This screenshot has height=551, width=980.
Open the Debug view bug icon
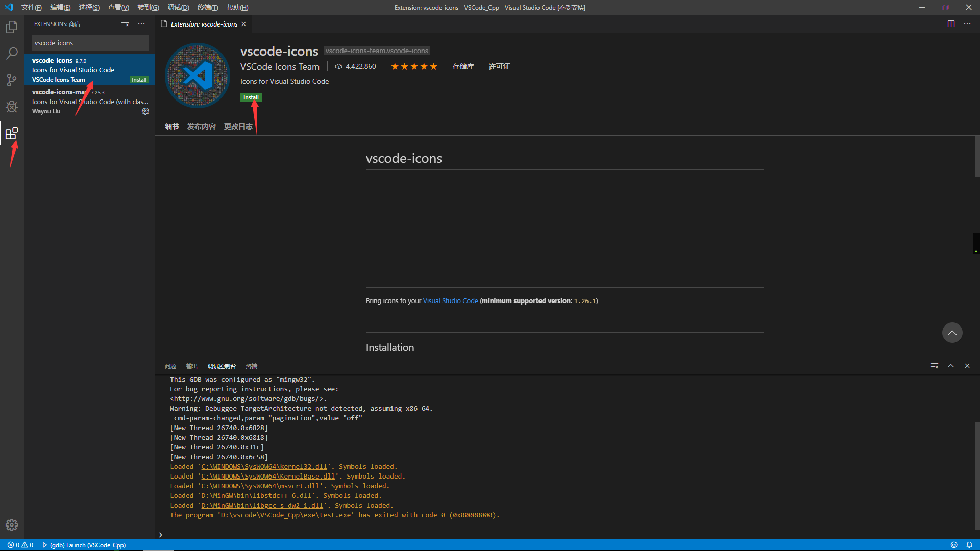pos(12,107)
